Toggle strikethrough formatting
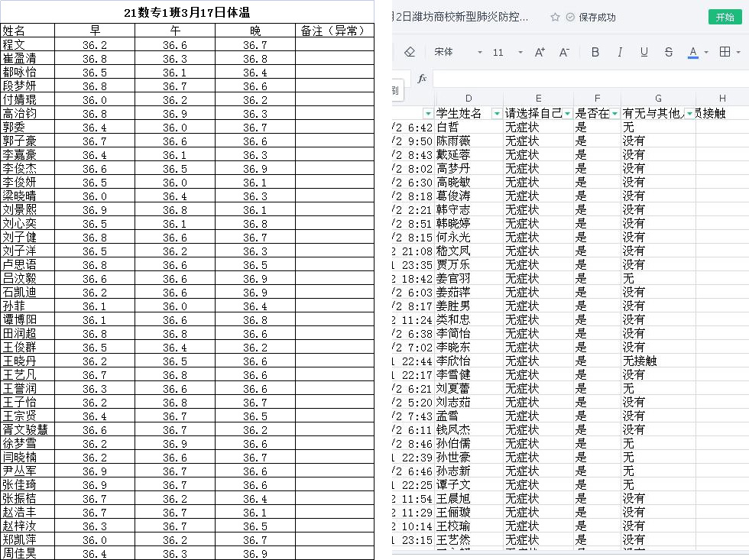This screenshot has width=749, height=560. pyautogui.click(x=669, y=52)
